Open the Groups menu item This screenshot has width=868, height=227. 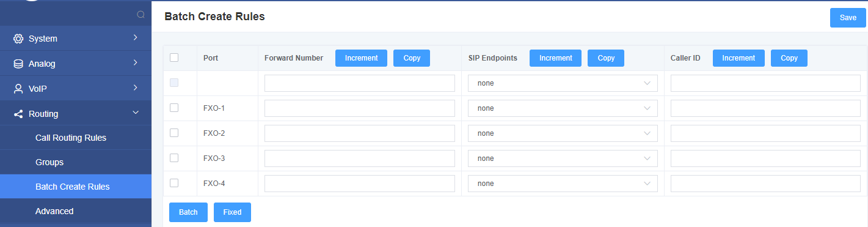(49, 162)
